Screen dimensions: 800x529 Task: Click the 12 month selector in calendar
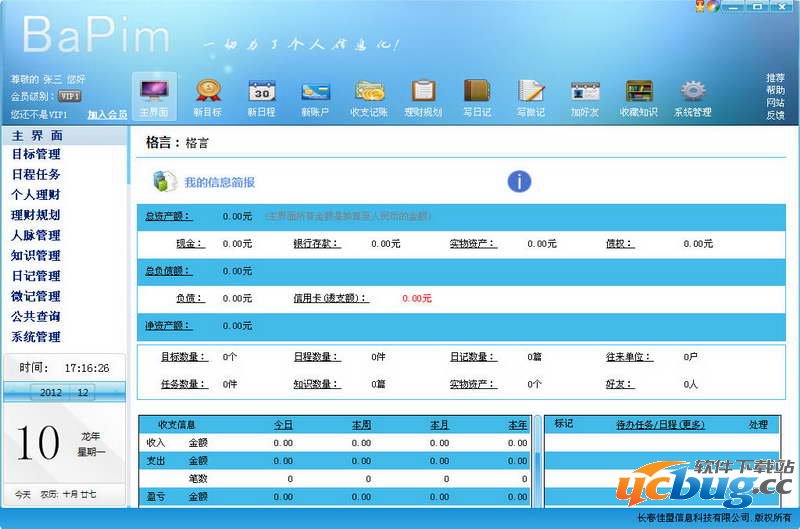click(83, 392)
